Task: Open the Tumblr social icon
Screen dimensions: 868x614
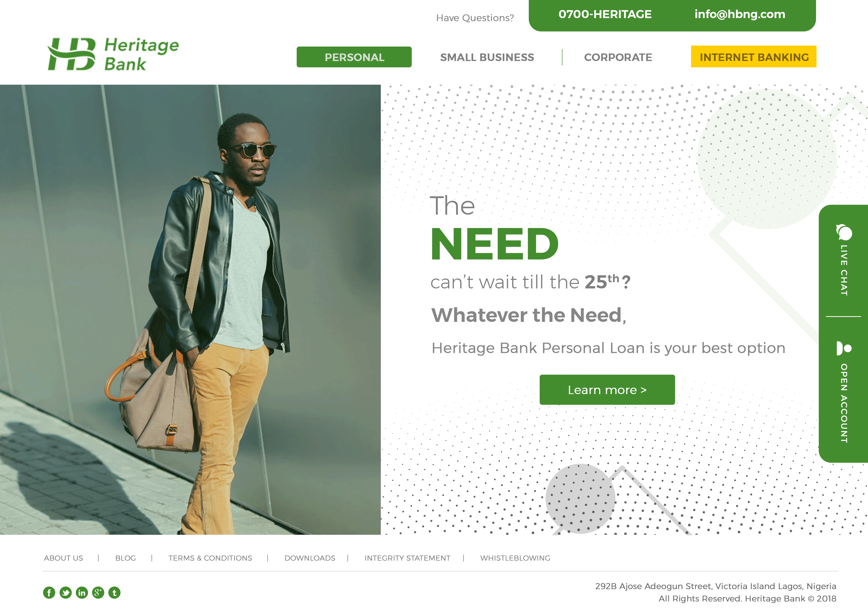Action: [115, 592]
